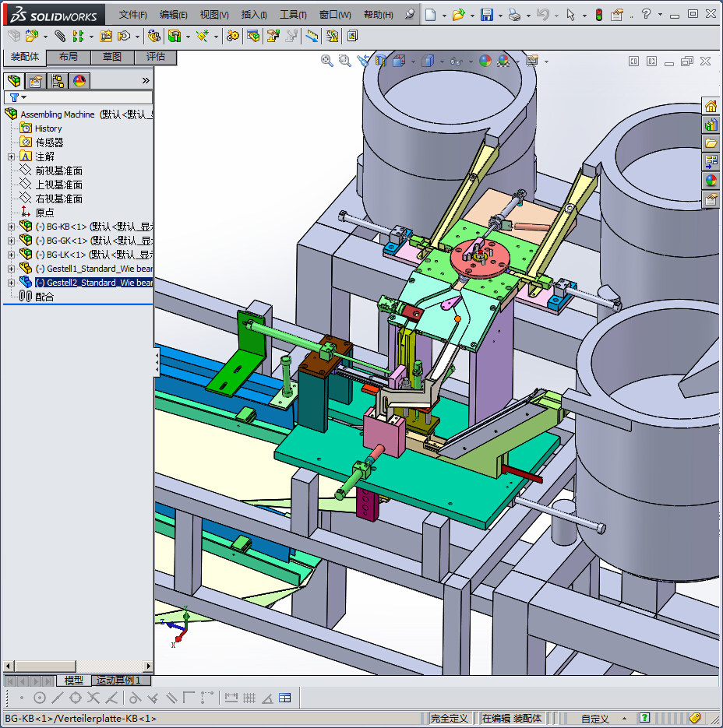The width and height of the screenshot is (723, 728).
Task: Open the Section View tool
Action: (x=380, y=61)
